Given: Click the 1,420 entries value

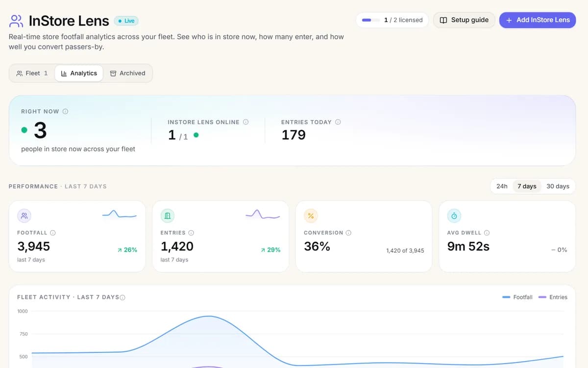Looking at the screenshot, I should (177, 246).
